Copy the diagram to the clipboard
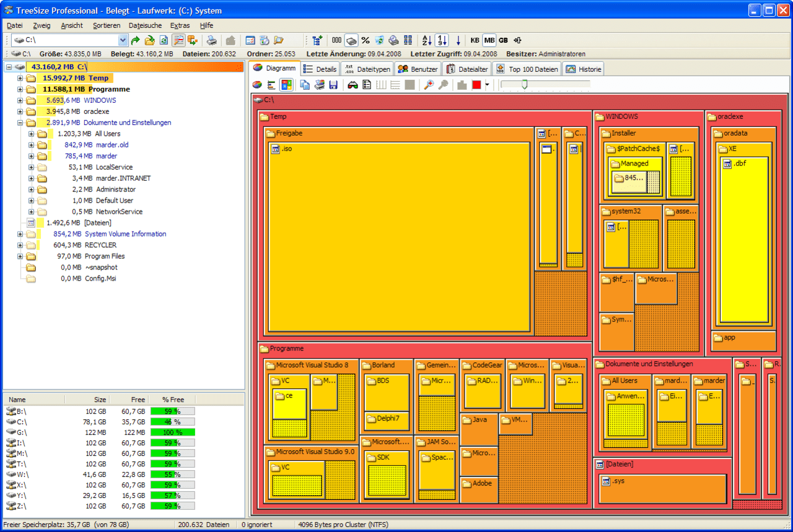Image resolution: width=793 pixels, height=532 pixels. tap(305, 85)
